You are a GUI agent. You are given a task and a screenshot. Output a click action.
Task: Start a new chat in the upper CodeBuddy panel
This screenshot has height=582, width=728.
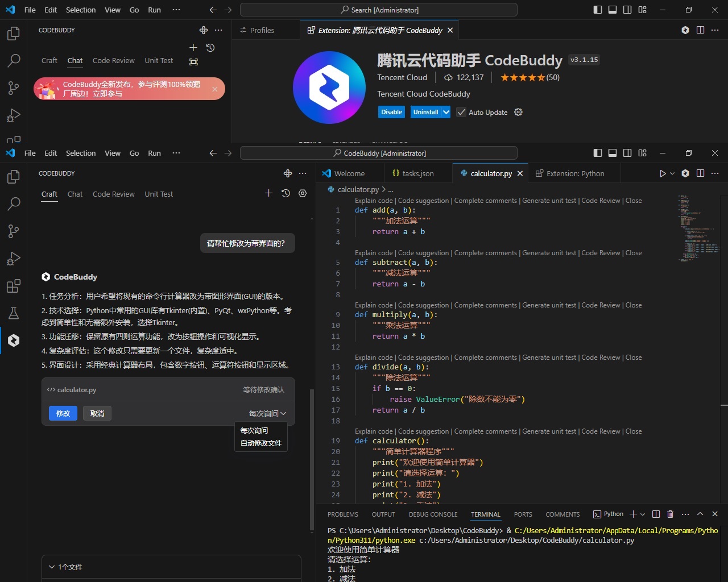coord(193,48)
